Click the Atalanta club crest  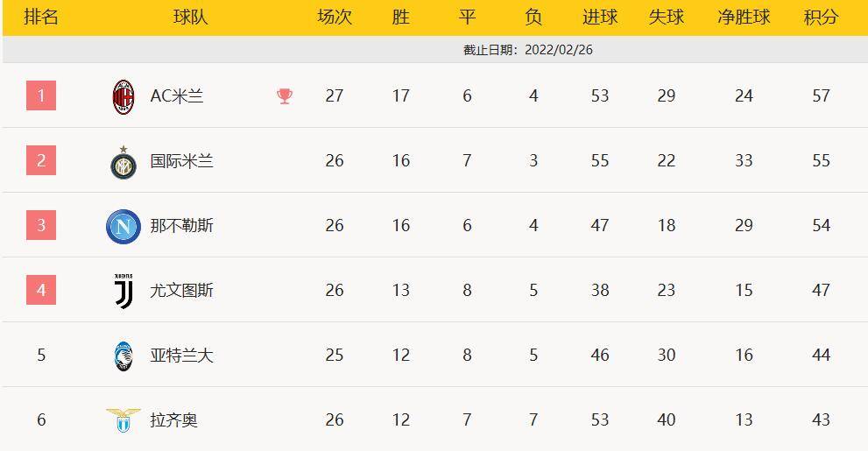pos(123,356)
